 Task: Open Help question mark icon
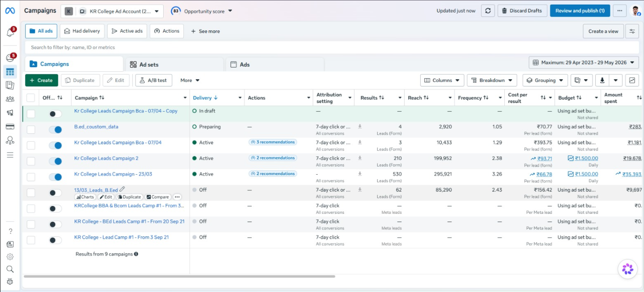(x=10, y=231)
